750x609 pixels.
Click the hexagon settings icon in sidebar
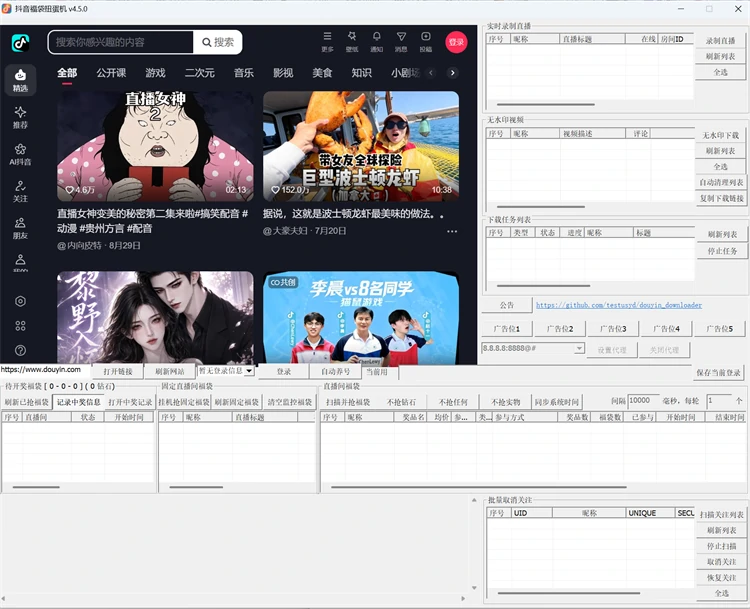(20, 301)
